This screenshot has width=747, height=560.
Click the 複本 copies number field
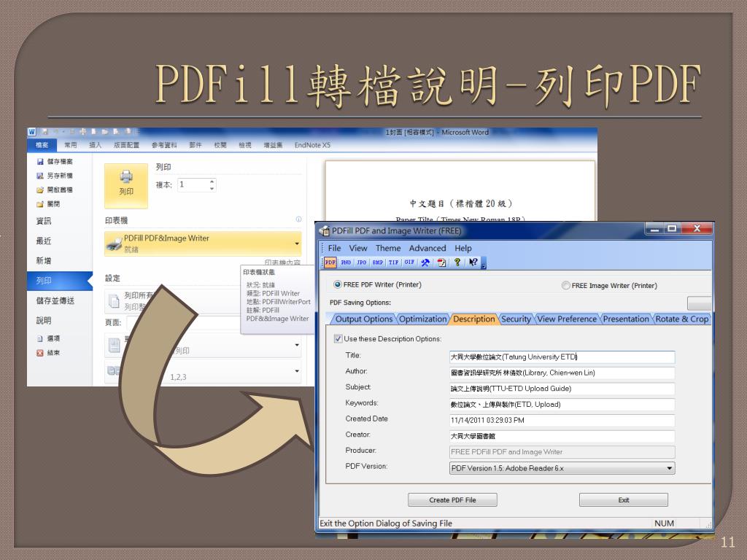click(x=193, y=184)
